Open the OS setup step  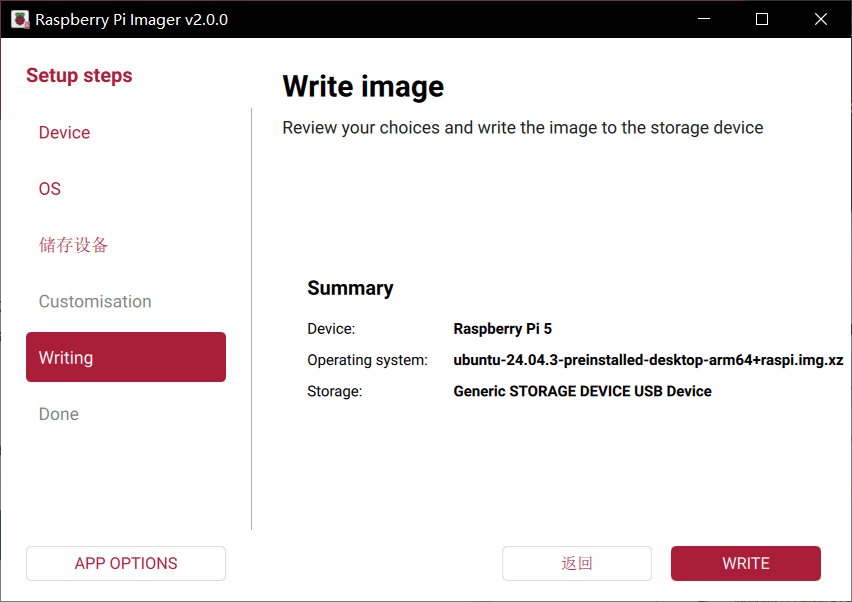tap(50, 189)
